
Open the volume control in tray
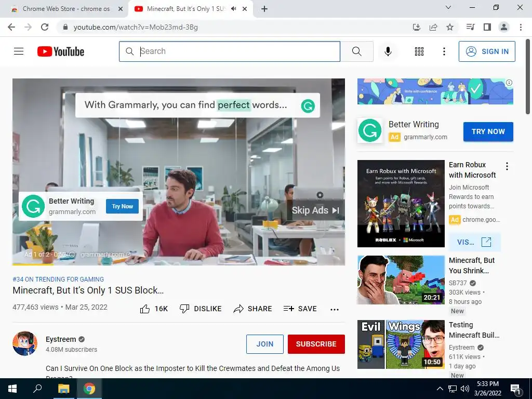pos(465,389)
